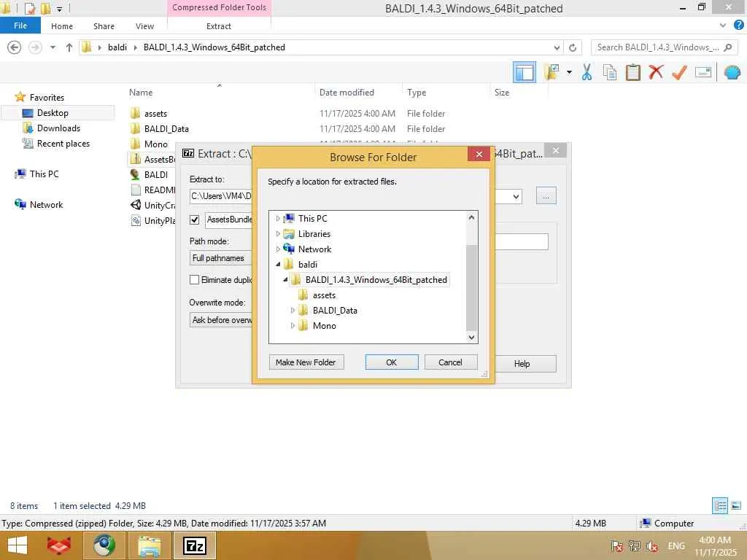The image size is (747, 560).
Task: Collapse BALDI_1.4.3_Windows_64Bit_patched tree node
Action: point(285,279)
